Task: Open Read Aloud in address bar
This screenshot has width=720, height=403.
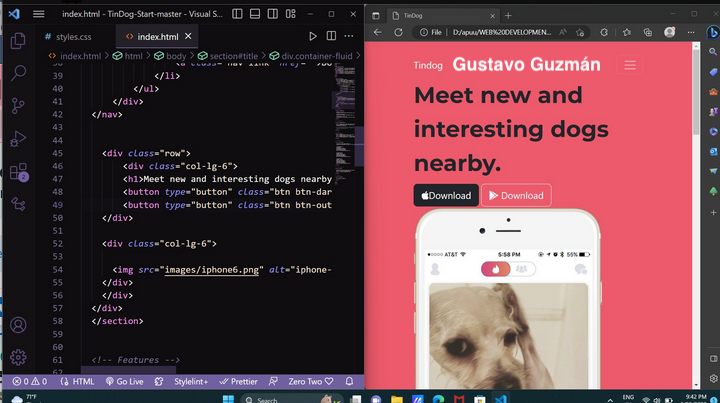Action: click(x=562, y=33)
